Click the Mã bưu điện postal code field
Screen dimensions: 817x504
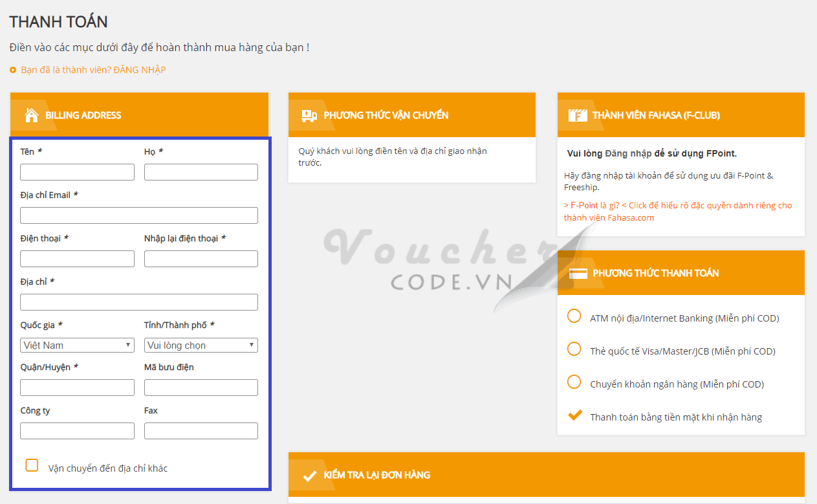point(201,388)
